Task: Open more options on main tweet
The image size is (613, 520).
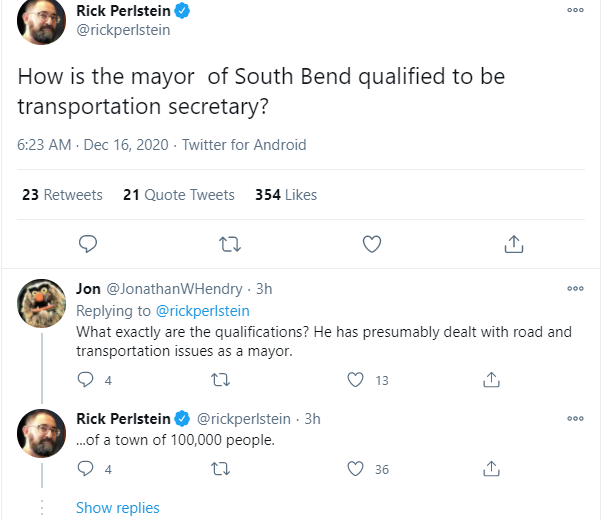Action: 575,10
